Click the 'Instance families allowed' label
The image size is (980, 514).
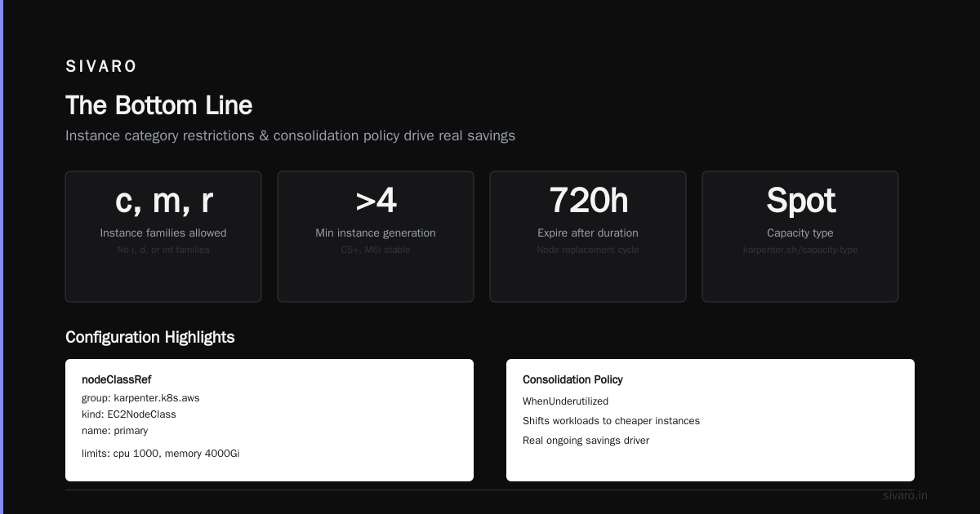point(163,233)
